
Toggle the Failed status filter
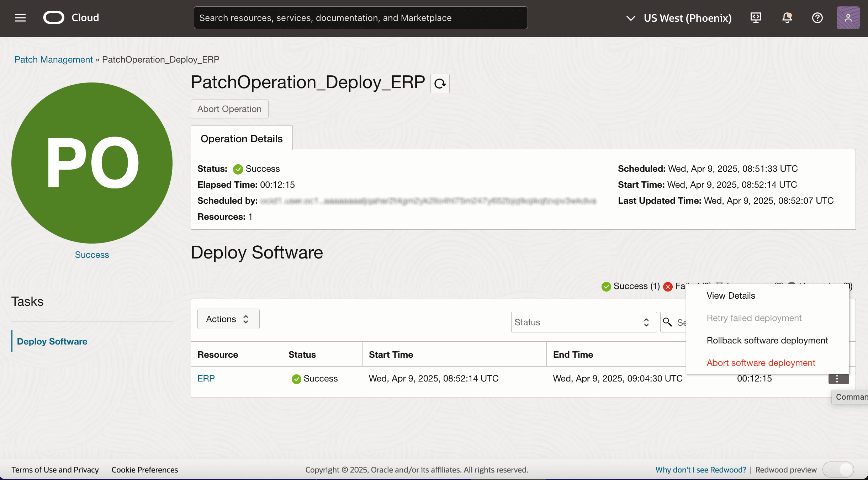(676, 286)
